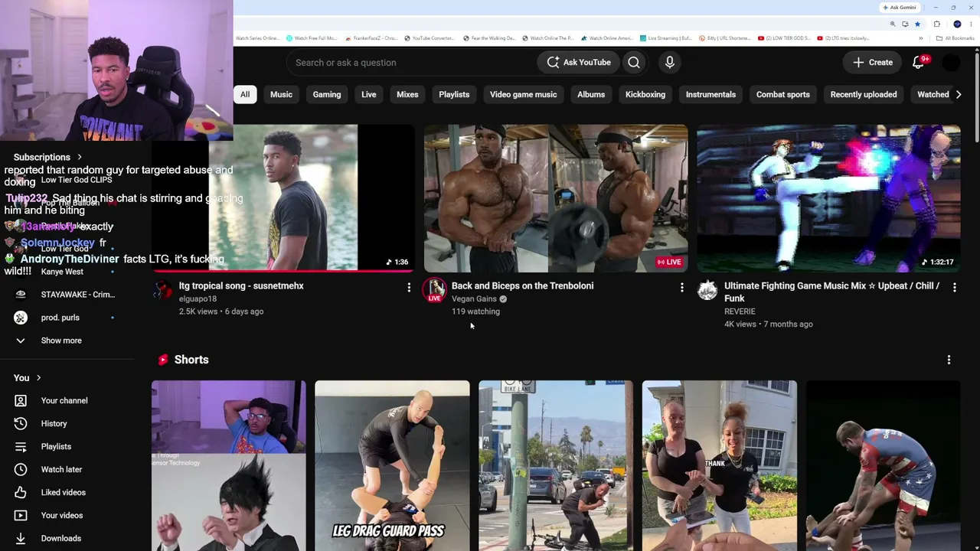Open options menu for Back and Biceps livestream

(681, 287)
